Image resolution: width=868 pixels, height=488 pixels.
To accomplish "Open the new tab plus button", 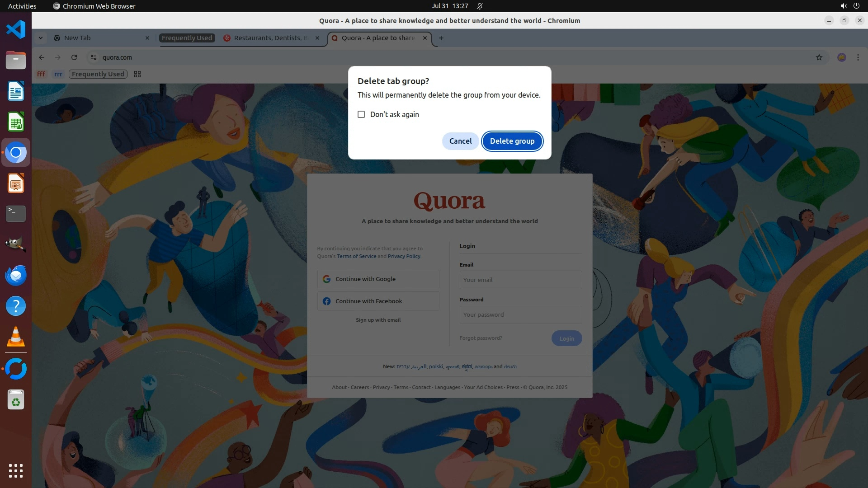I will click(441, 38).
